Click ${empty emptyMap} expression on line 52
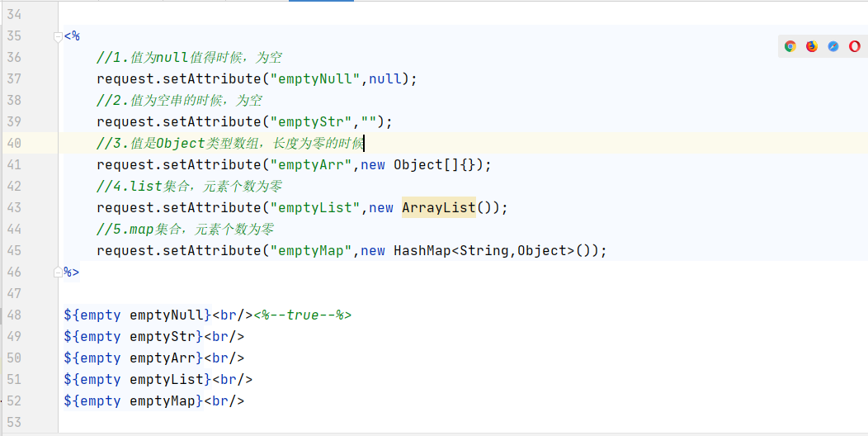 click(x=134, y=400)
